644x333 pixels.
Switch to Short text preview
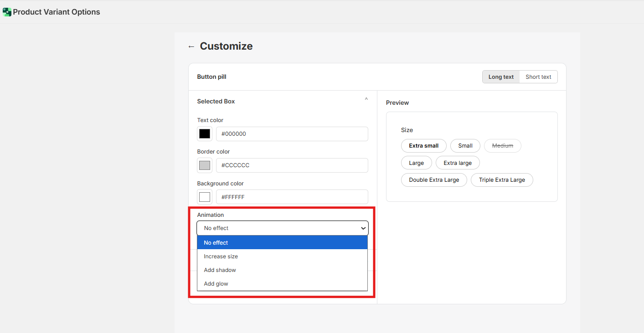tap(538, 77)
